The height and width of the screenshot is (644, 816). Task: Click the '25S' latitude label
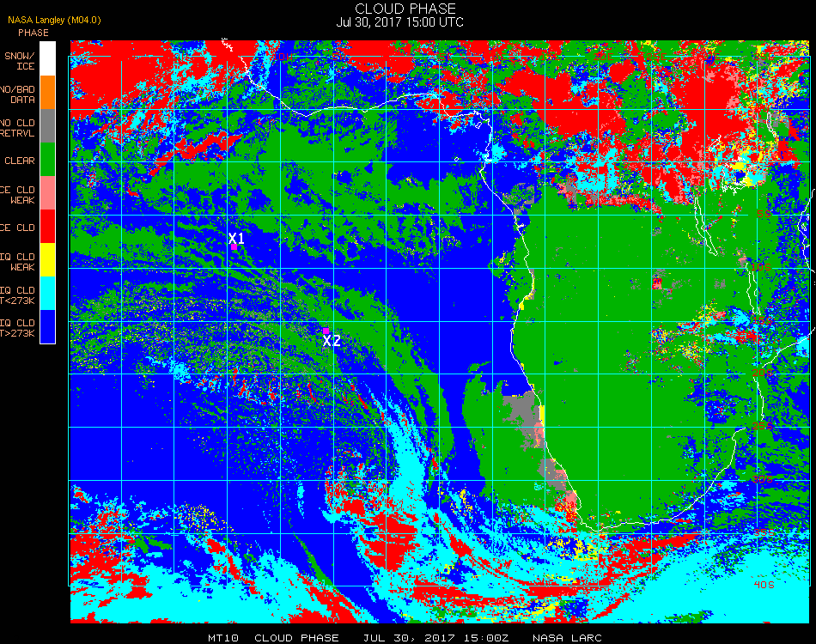(x=763, y=426)
